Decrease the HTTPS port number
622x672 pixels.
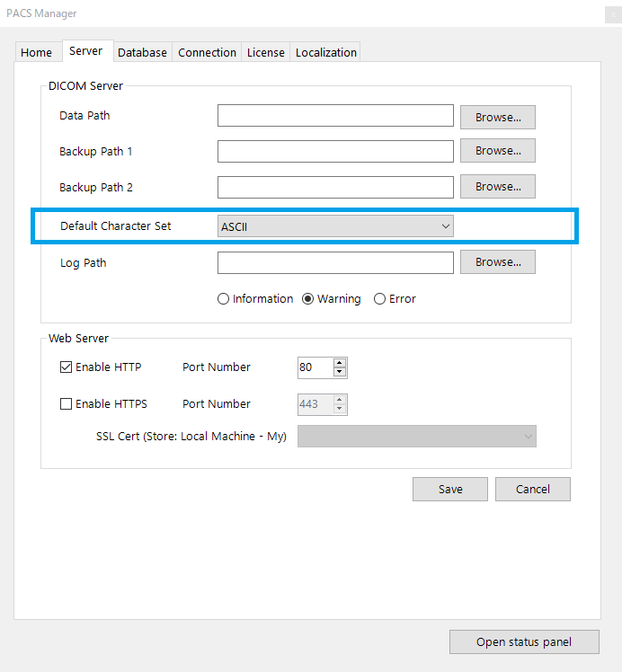pyautogui.click(x=340, y=409)
